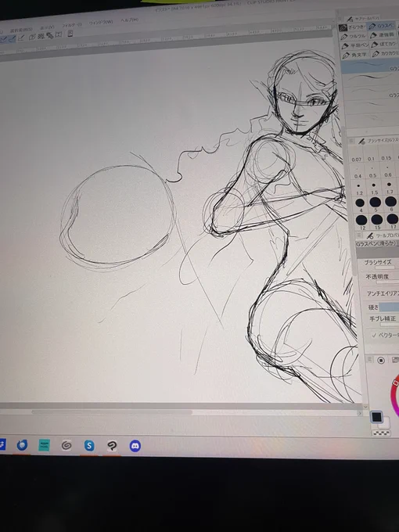This screenshot has width=399, height=532.
Task: Adjust the 硬さ hardness bar
Action: [x=389, y=307]
